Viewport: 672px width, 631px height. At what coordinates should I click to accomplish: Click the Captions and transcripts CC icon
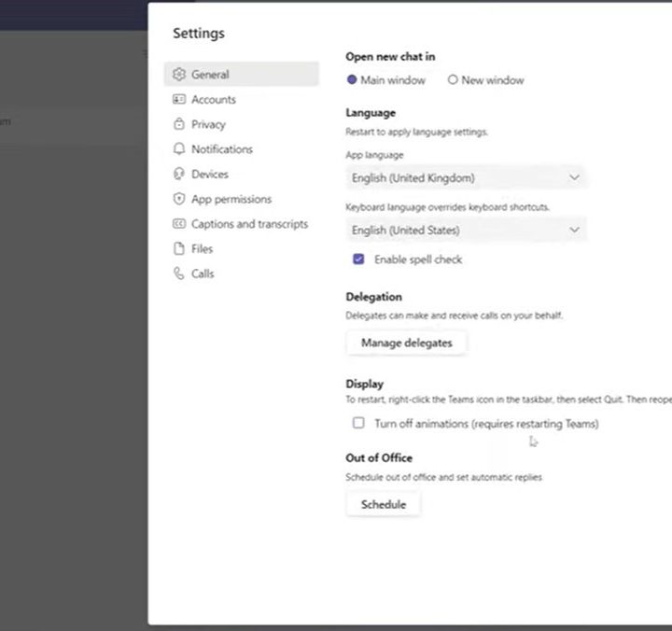point(179,224)
